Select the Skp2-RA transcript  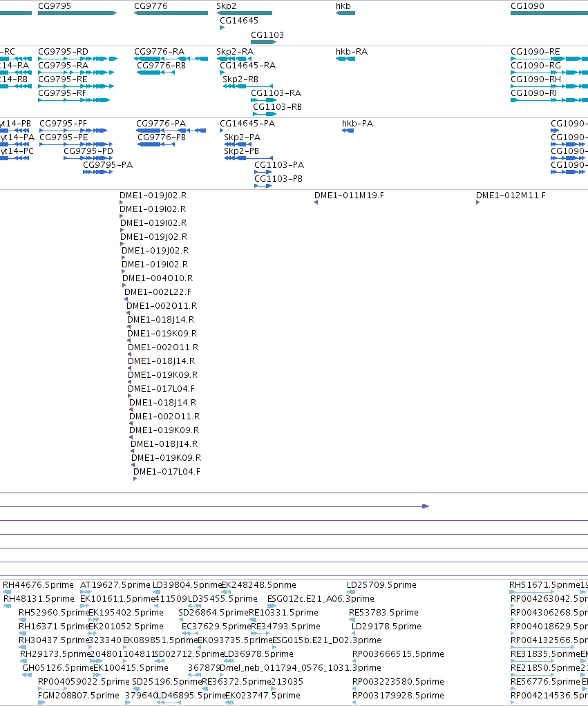point(234,51)
